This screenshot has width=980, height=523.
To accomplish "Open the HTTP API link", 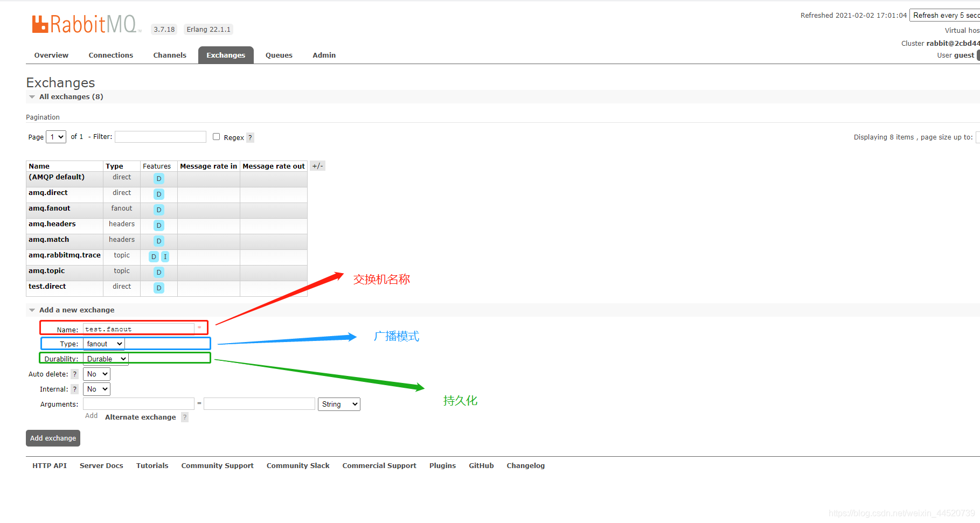I will (50, 466).
